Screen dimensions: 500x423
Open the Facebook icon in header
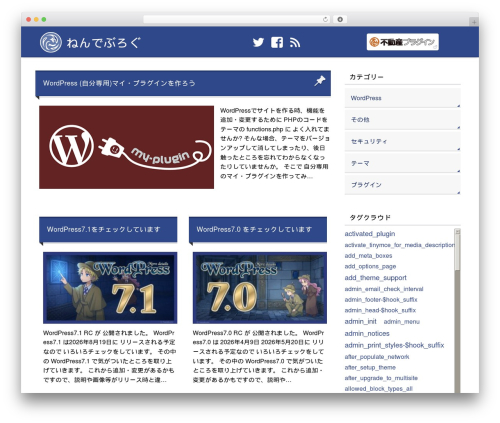point(277,42)
